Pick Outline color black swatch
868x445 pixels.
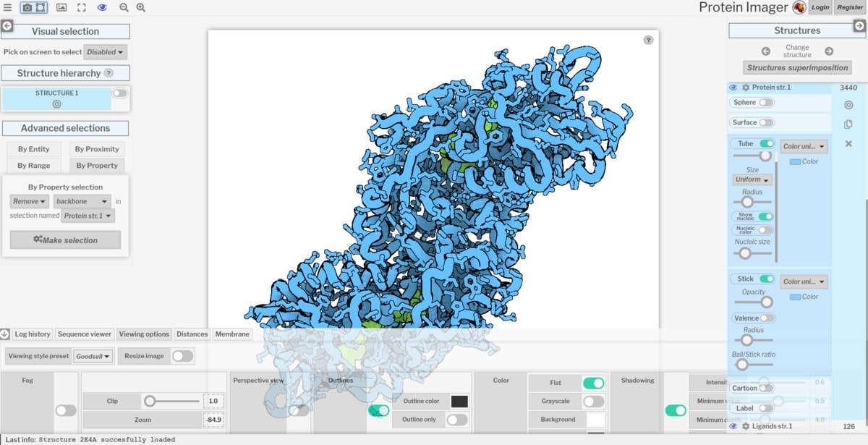[x=459, y=402]
